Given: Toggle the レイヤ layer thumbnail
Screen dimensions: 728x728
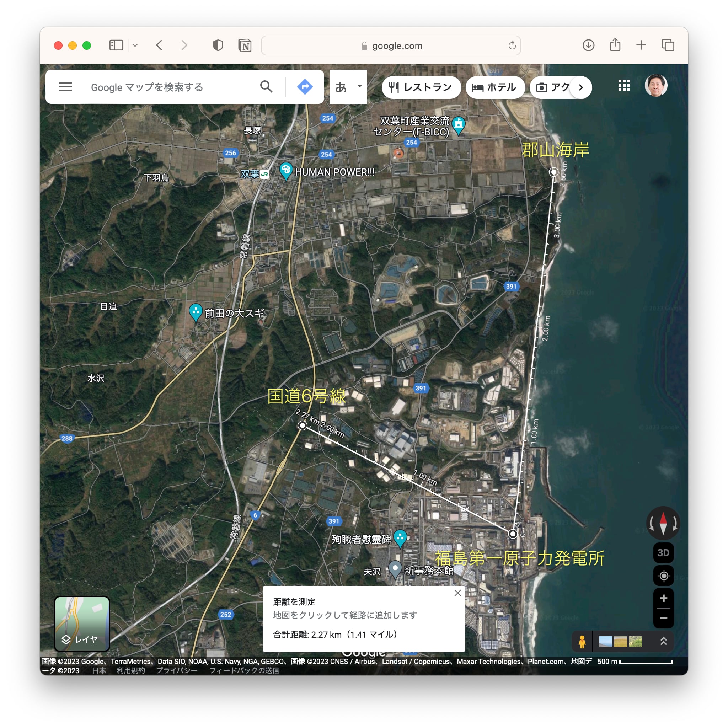Looking at the screenshot, I should pyautogui.click(x=82, y=623).
